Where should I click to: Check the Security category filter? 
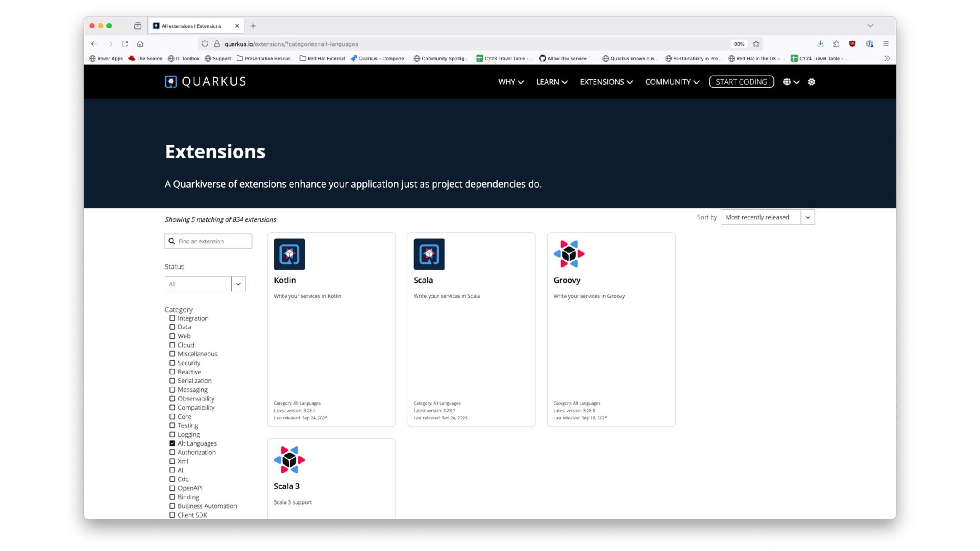pyautogui.click(x=172, y=363)
